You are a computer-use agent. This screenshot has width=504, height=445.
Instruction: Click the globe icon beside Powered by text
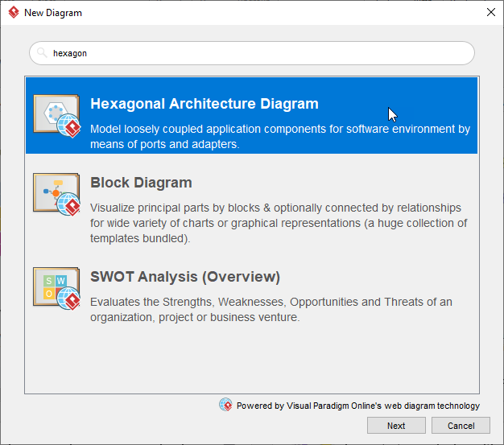[x=225, y=405]
